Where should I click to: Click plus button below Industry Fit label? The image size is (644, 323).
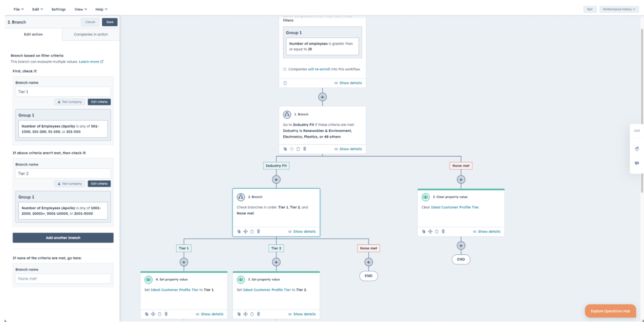click(276, 180)
